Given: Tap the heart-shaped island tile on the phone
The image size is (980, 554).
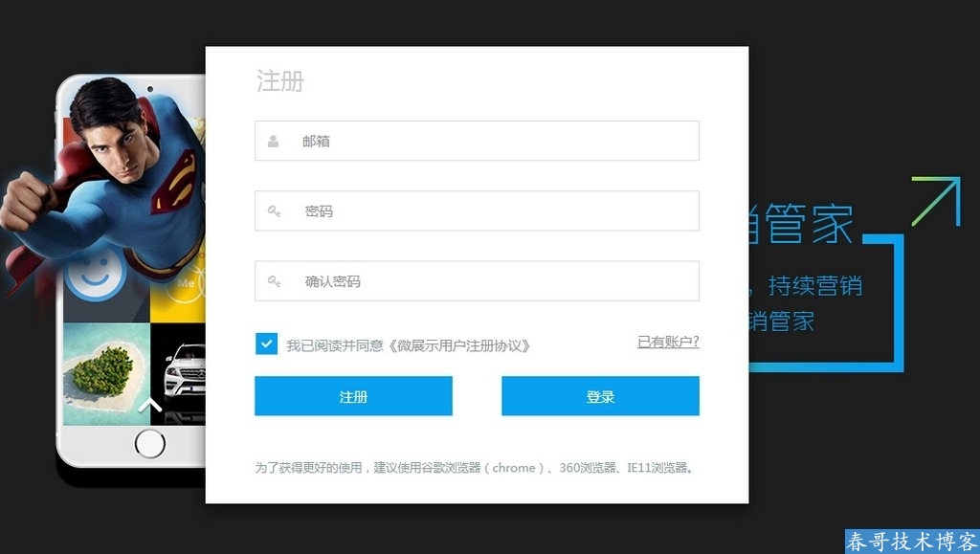Looking at the screenshot, I should pyautogui.click(x=107, y=373).
